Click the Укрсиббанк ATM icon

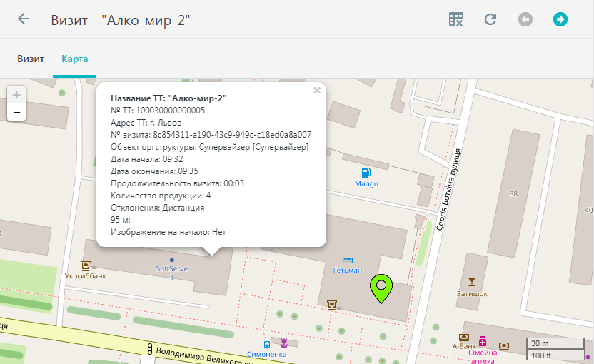point(86,265)
